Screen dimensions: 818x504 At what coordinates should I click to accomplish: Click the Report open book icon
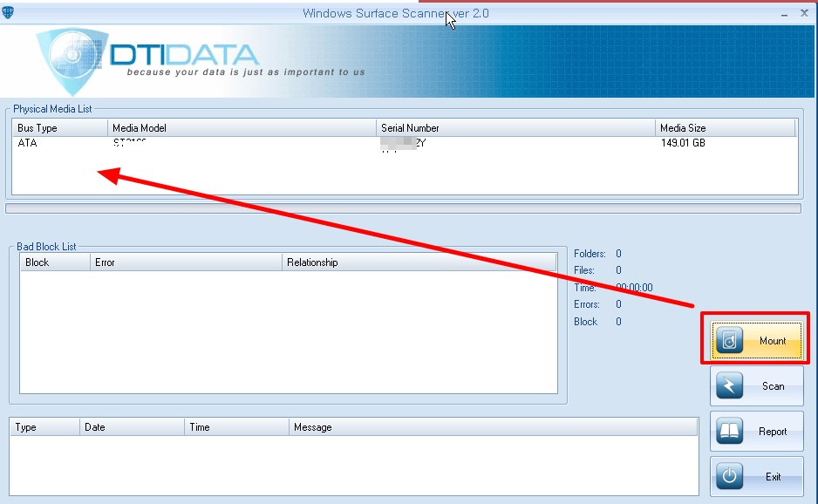point(730,432)
